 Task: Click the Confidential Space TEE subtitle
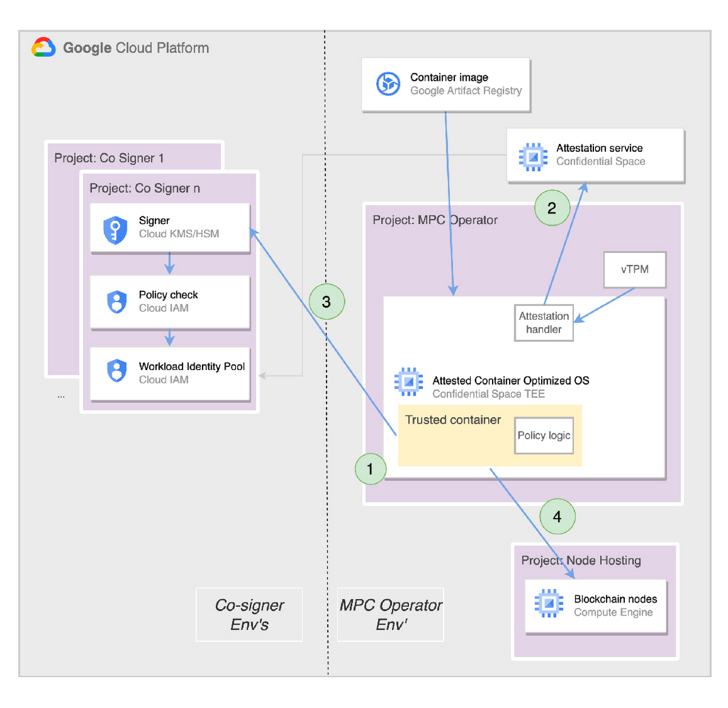coord(488,394)
